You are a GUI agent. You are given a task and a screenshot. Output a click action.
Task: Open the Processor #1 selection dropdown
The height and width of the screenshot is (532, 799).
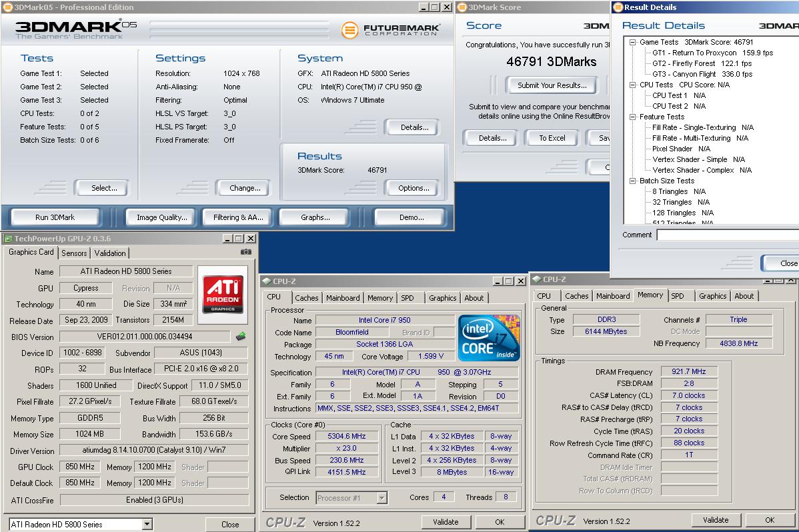(381, 497)
